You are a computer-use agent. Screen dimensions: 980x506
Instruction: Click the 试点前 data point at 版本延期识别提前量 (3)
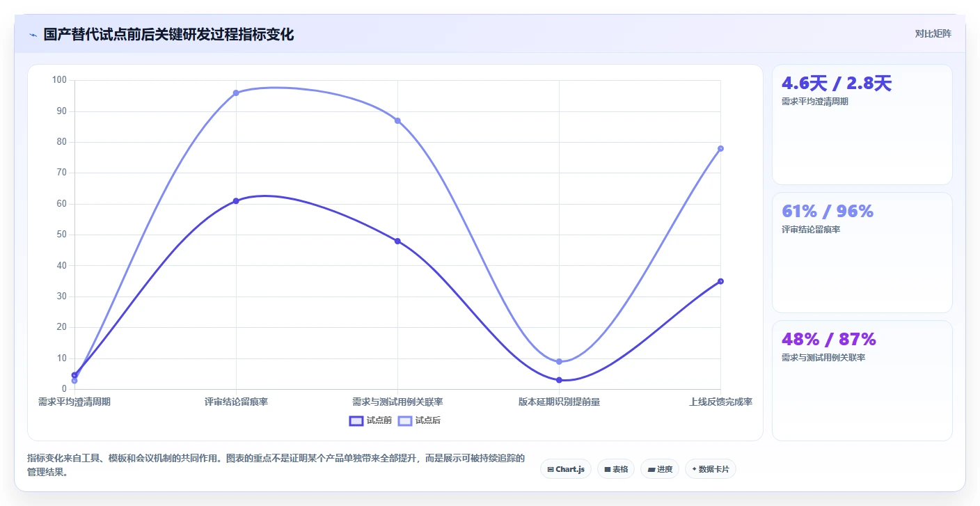point(559,380)
